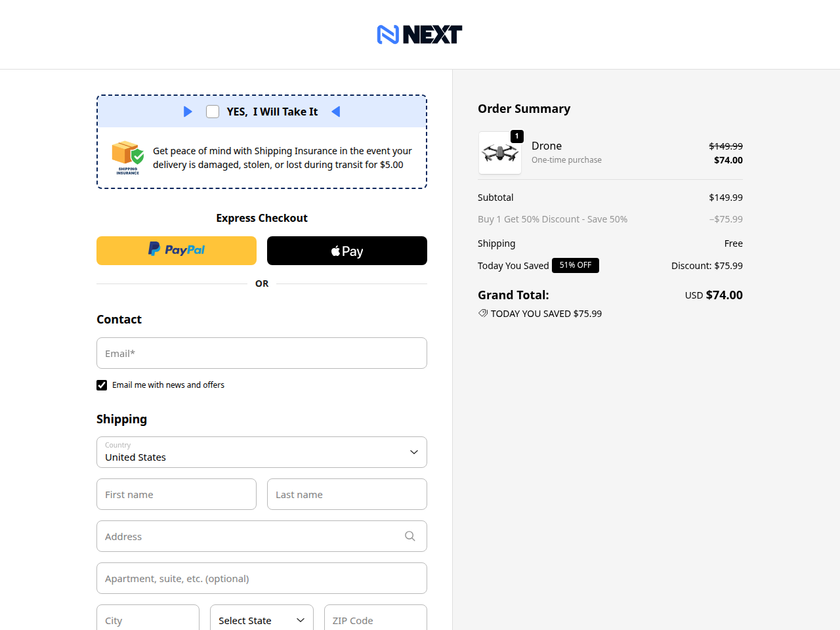Viewport: 840px width, 630px height.
Task: Click the drone product thumbnail
Action: coord(500,153)
